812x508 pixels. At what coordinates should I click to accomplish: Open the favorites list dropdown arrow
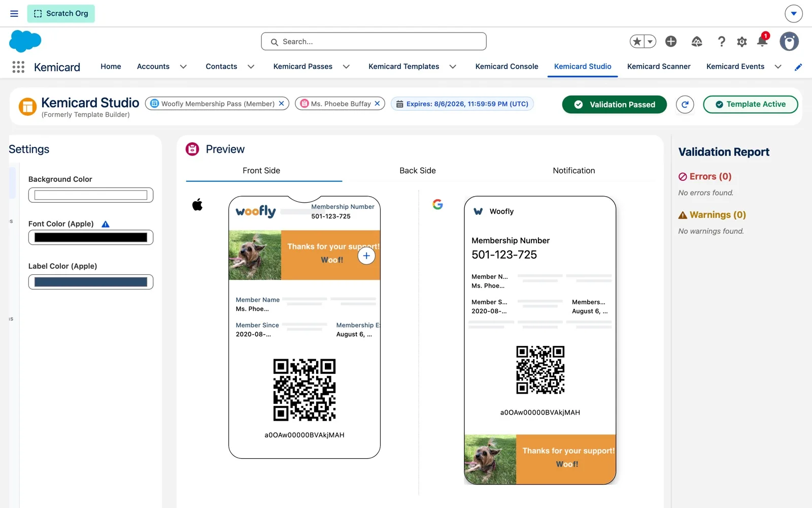click(x=650, y=42)
